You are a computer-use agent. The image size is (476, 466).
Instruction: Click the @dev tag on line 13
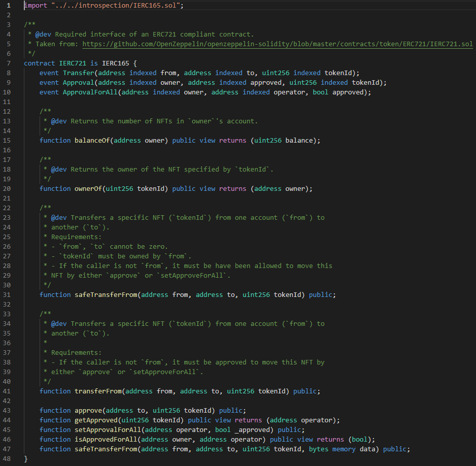tap(59, 121)
